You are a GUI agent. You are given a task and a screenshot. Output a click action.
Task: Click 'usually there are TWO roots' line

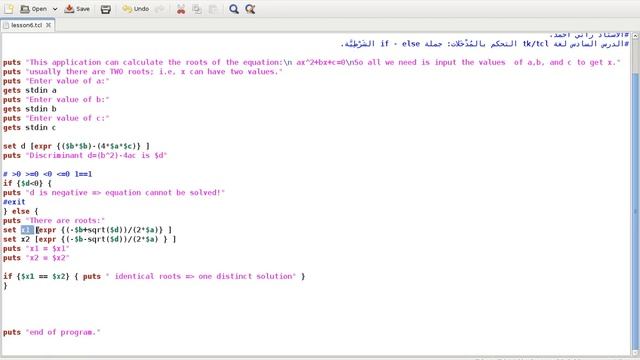(x=143, y=72)
